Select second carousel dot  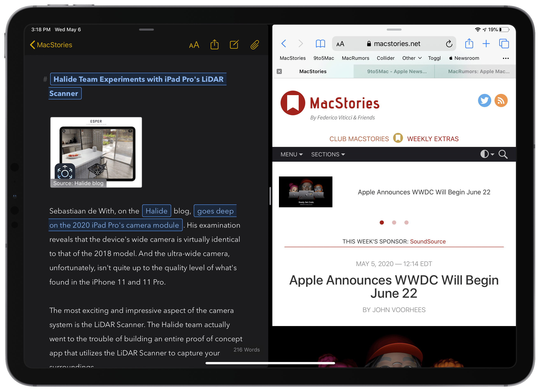click(x=394, y=223)
